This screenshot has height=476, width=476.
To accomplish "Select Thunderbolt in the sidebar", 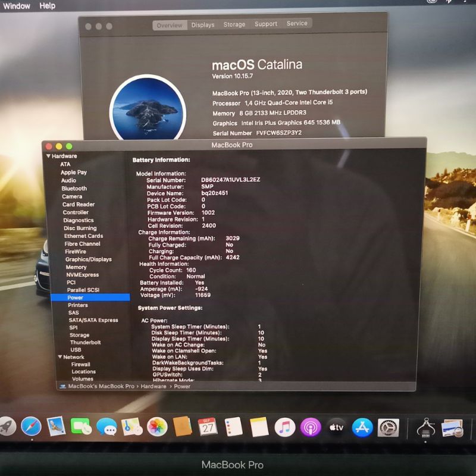I will (85, 342).
